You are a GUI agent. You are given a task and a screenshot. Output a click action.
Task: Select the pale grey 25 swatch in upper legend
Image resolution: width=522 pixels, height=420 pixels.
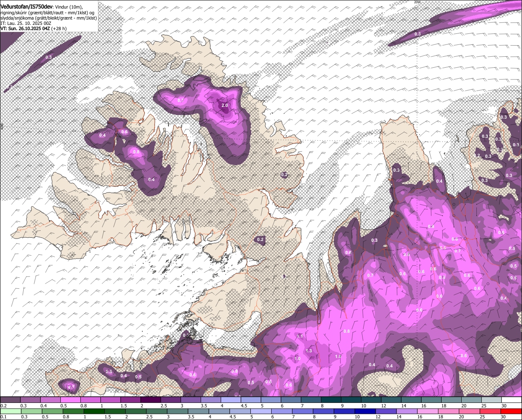coord(492,400)
